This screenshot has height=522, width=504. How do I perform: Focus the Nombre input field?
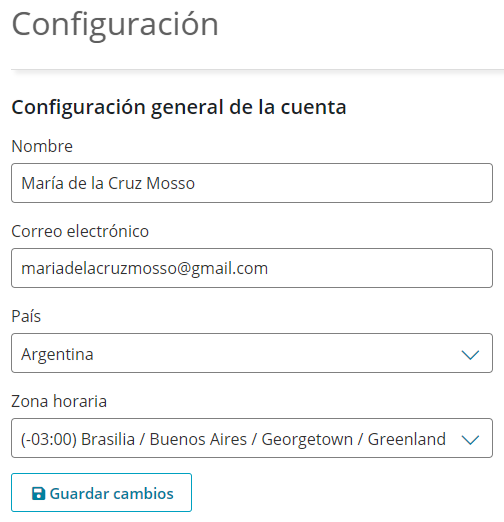[x=252, y=183]
